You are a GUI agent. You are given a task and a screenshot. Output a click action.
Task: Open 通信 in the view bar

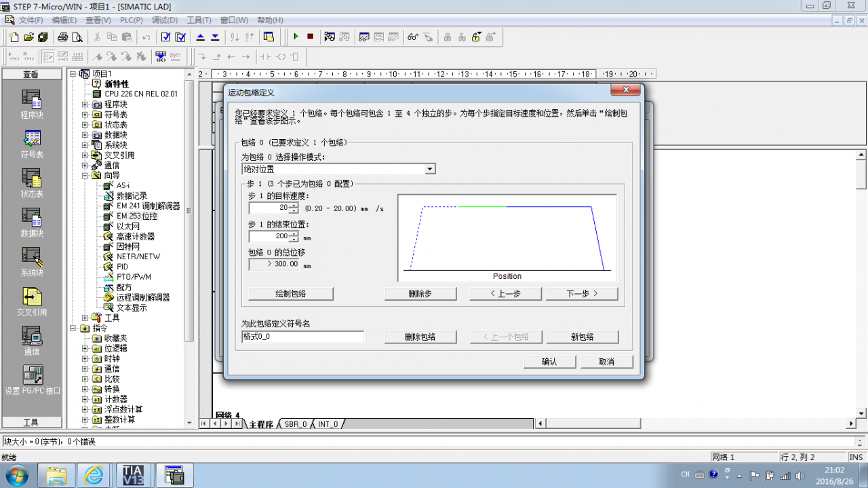pyautogui.click(x=32, y=341)
